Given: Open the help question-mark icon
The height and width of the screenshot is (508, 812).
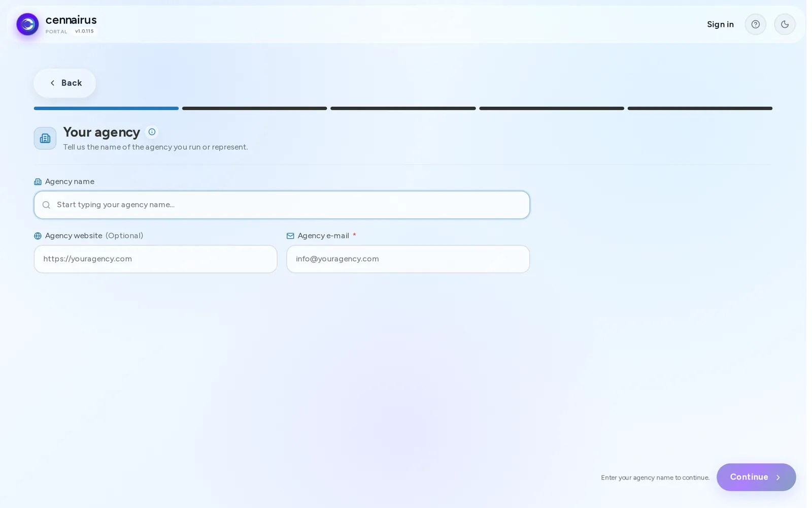Looking at the screenshot, I should [755, 24].
